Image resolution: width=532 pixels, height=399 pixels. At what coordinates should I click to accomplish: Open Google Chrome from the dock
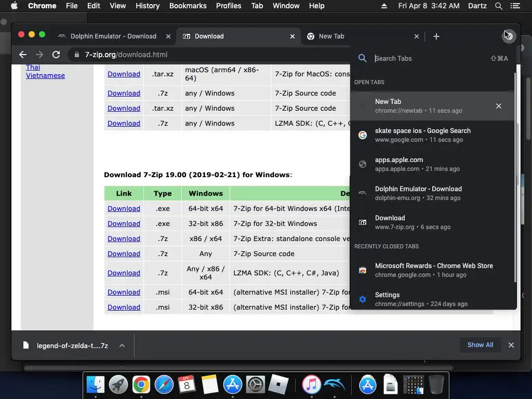[141, 385]
